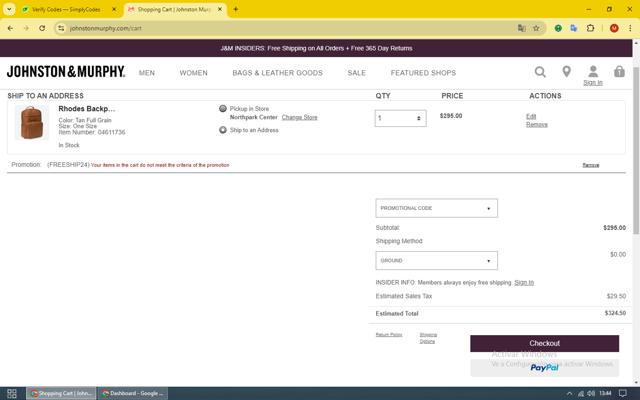Click the Checkout button
Screen dimensions: 640x400
click(544, 343)
